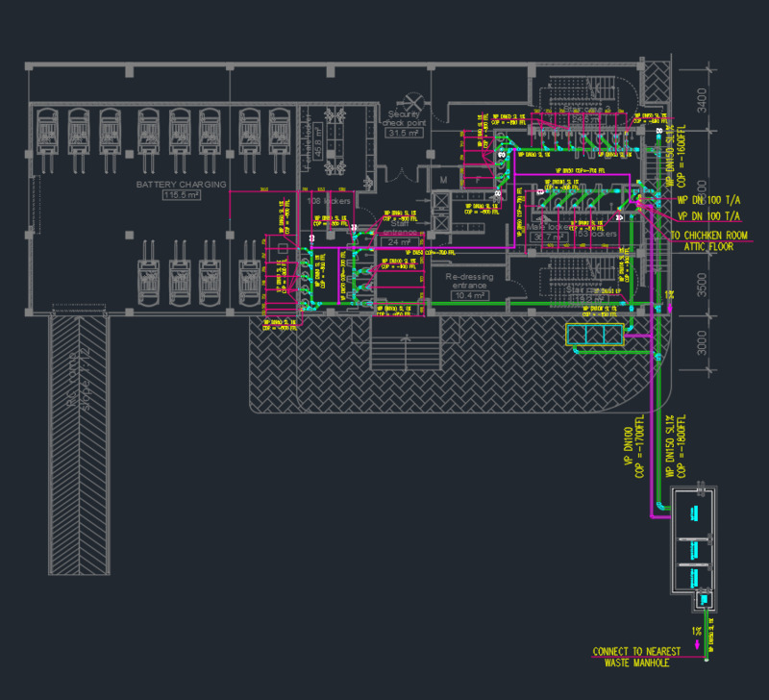The height and width of the screenshot is (700, 769).
Task: Select the 3400 dimension text
Action: [x=703, y=100]
